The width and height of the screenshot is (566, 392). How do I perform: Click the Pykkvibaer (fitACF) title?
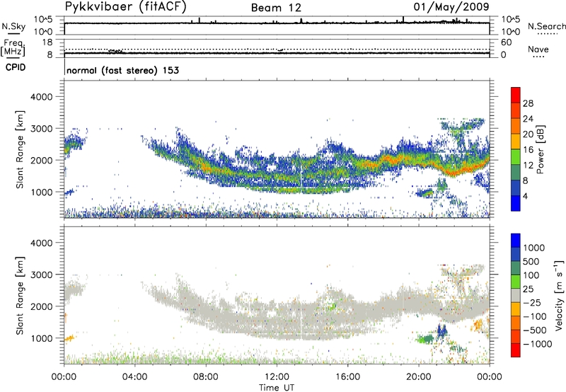coord(126,7)
